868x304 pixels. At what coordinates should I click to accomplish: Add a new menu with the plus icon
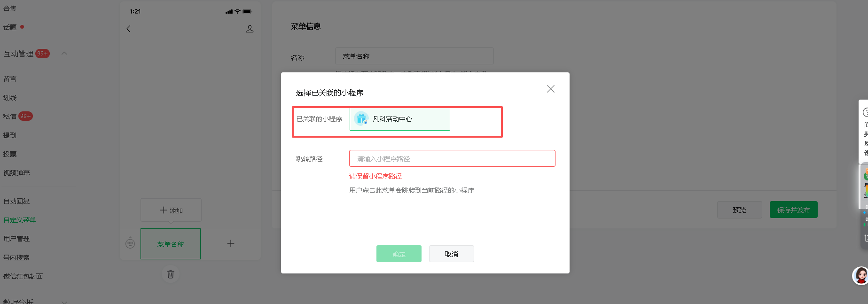pos(231,243)
